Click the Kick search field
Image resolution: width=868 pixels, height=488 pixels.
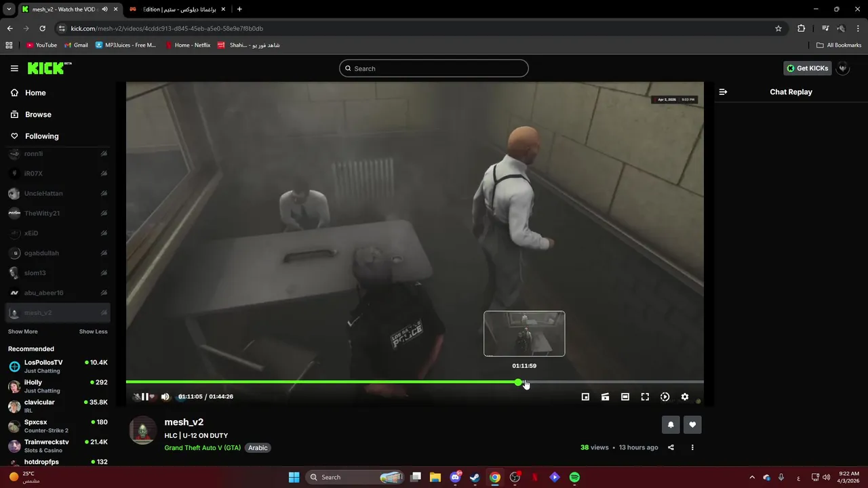point(434,68)
